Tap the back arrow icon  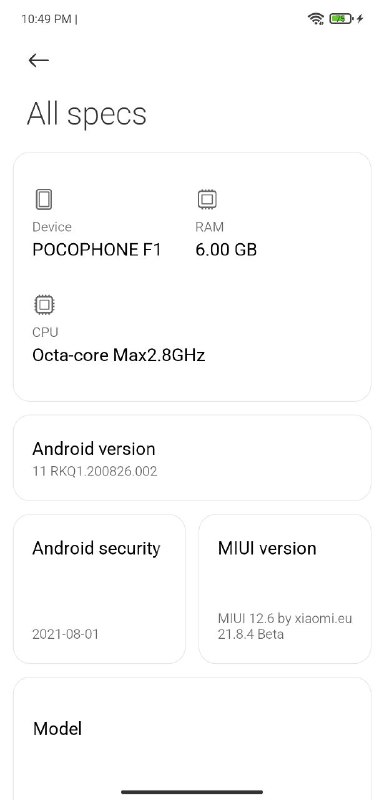click(x=39, y=60)
